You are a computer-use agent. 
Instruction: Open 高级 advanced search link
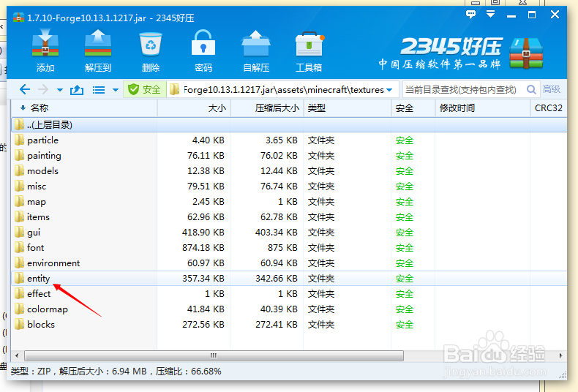click(552, 89)
